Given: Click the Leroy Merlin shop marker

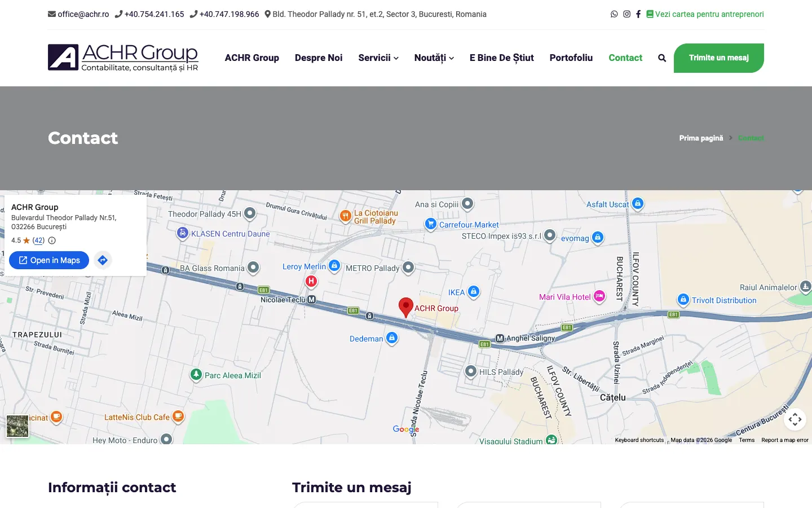Looking at the screenshot, I should tap(334, 266).
